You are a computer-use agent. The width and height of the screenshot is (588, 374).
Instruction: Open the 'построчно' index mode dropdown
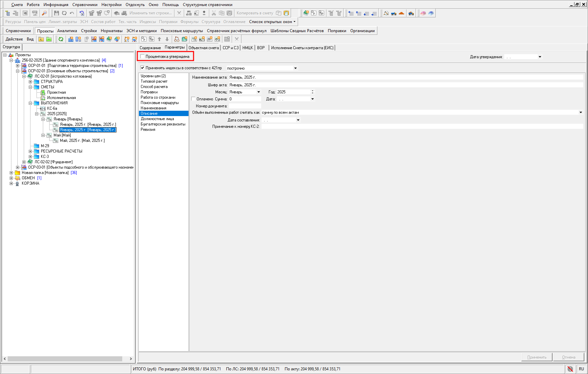coord(295,68)
